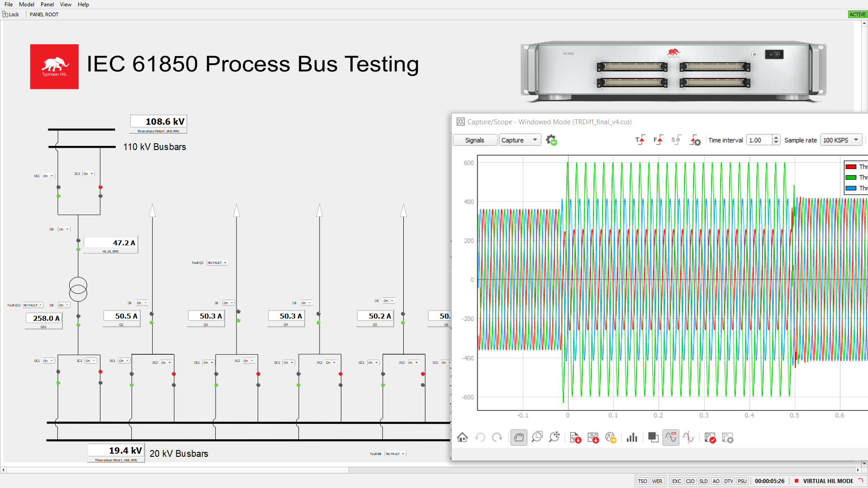The image size is (868, 488).
Task: Open the Sample rate dropdown showing 100 KSPS
Action: point(841,140)
